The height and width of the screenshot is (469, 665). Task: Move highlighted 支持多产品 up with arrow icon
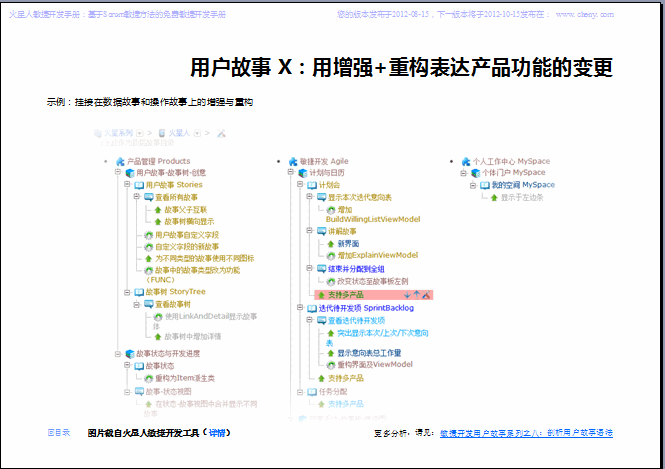[416, 295]
